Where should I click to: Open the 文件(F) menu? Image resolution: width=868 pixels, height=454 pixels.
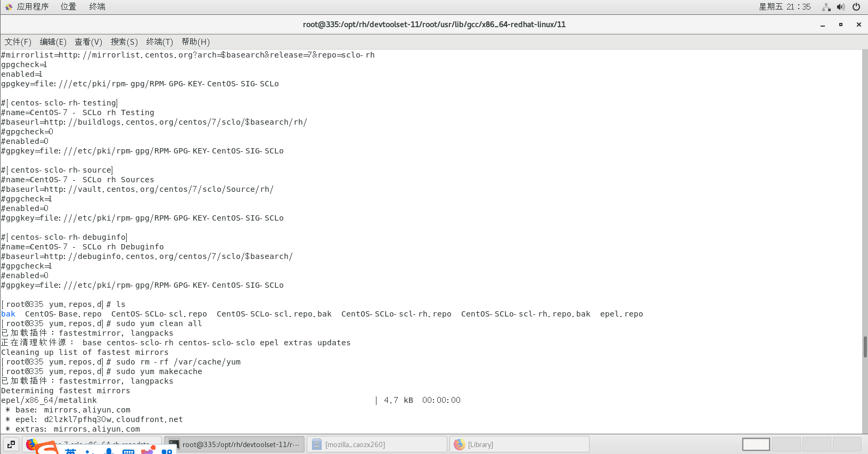18,42
